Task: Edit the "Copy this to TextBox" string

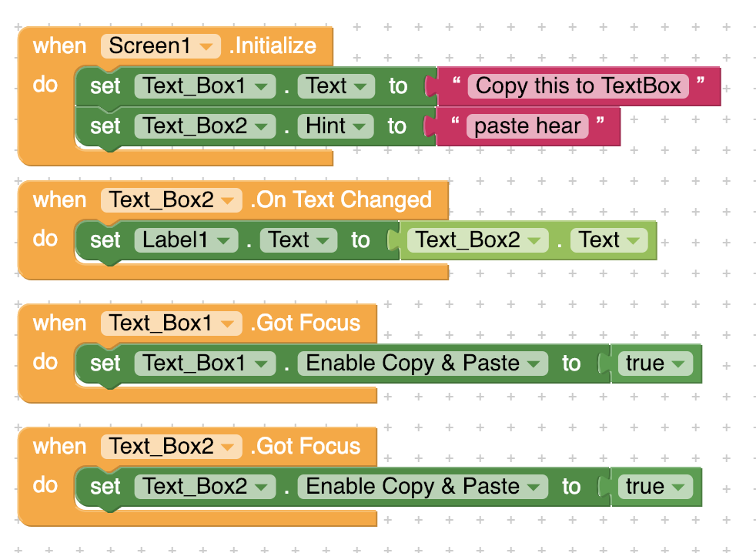Action: pos(578,86)
